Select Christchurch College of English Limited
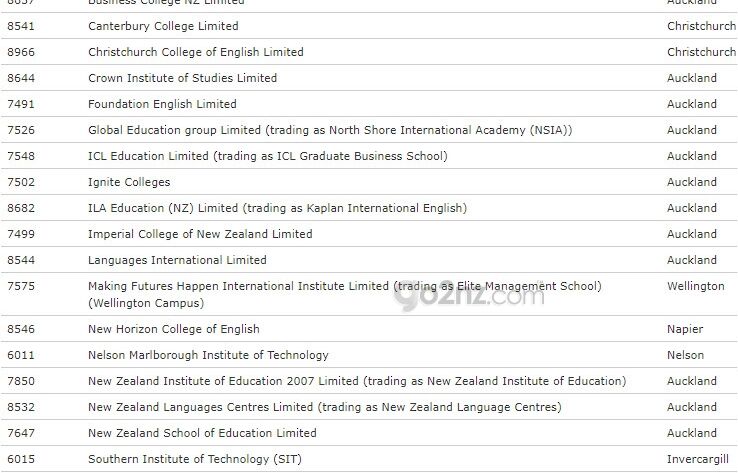The height and width of the screenshot is (473, 738). [195, 52]
